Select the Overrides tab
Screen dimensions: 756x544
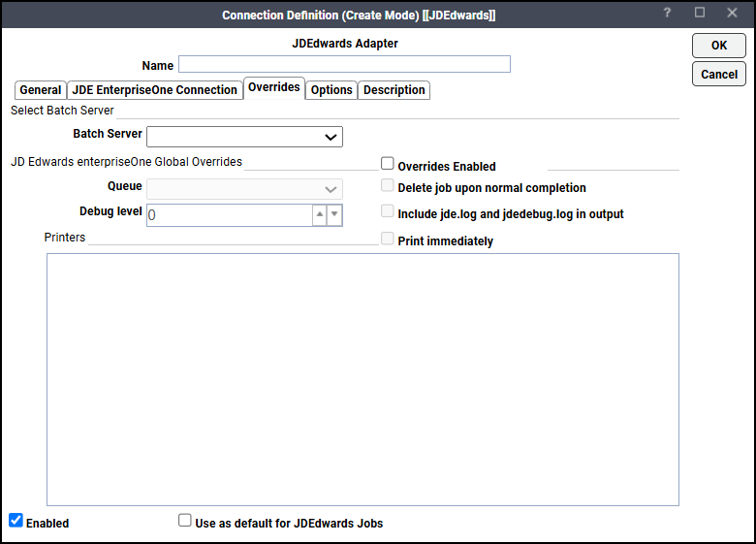click(x=274, y=88)
